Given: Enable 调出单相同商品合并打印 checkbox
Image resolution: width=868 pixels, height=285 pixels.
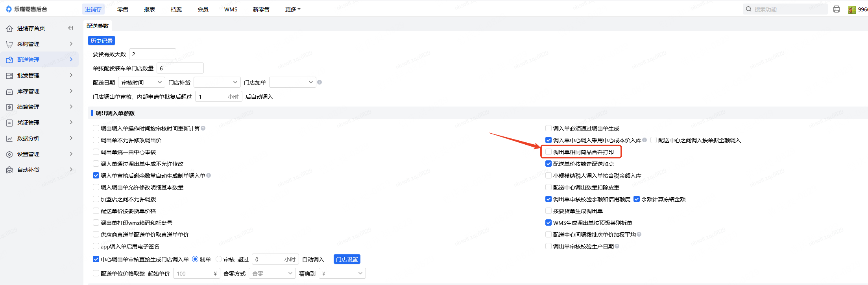Looking at the screenshot, I should click(549, 152).
